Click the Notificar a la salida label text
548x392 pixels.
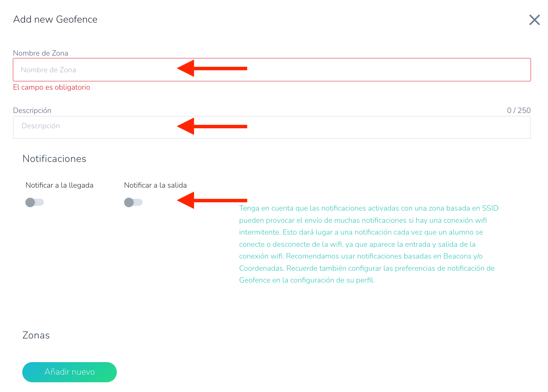point(155,185)
